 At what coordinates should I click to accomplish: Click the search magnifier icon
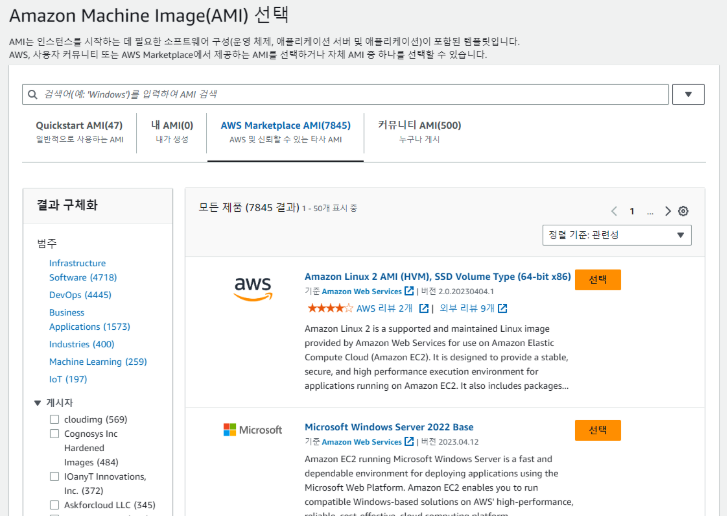[32, 95]
